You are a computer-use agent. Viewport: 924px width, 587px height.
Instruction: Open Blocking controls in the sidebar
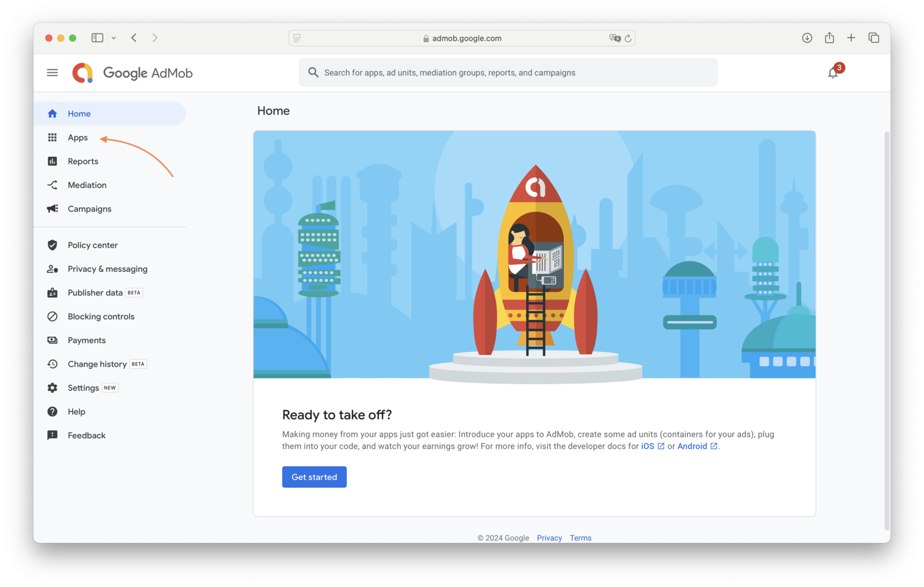110,317
